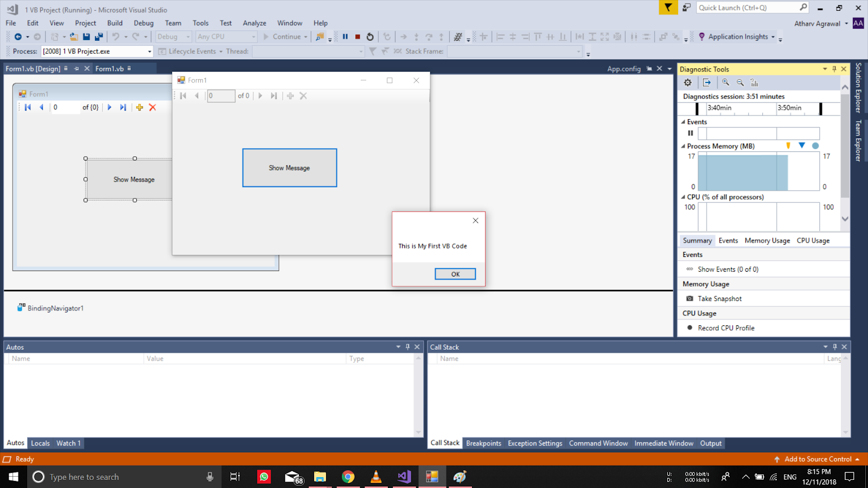Open the Application Insights dropdown
868x488 pixels.
(x=773, y=37)
